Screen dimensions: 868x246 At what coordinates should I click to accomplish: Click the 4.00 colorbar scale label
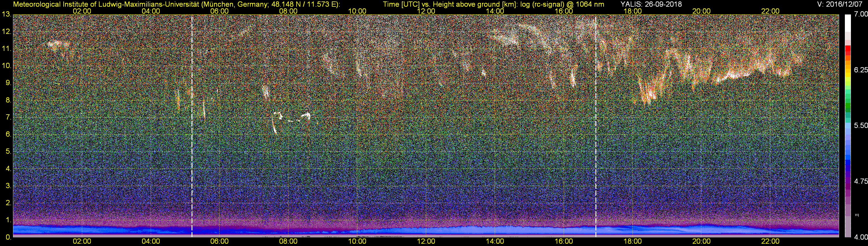pyautogui.click(x=860, y=237)
